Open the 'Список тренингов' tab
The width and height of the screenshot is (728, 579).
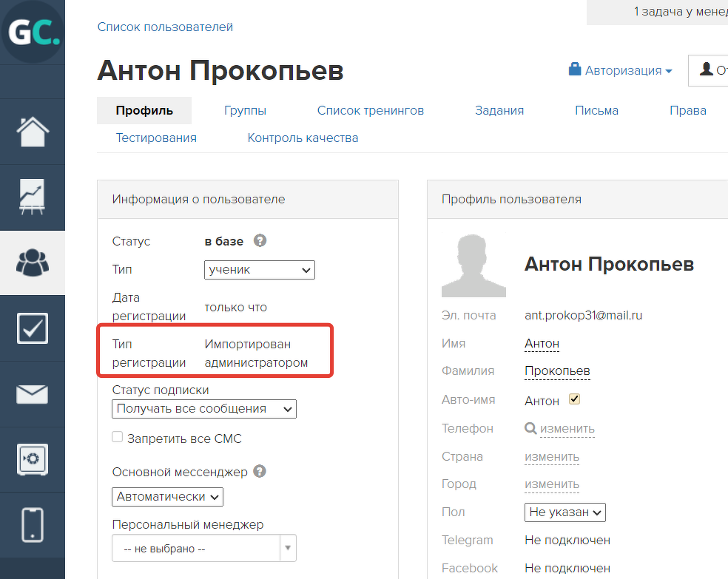371,110
